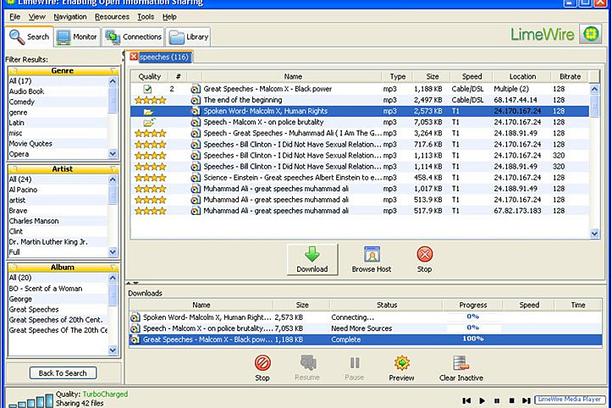
Task: Click star rating of Speech - Great Speeches Muhammad Ali
Action: (150, 134)
